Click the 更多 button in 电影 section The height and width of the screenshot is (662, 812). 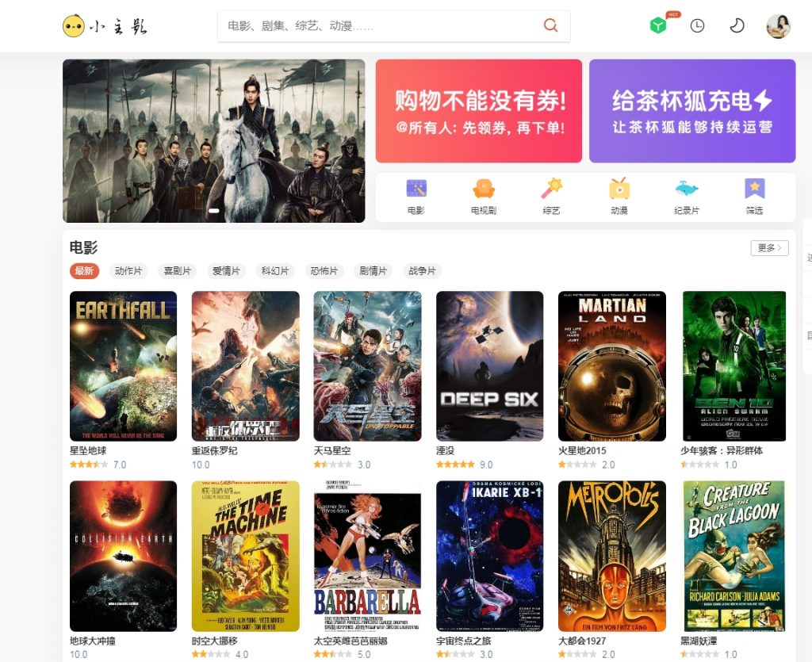tap(769, 248)
